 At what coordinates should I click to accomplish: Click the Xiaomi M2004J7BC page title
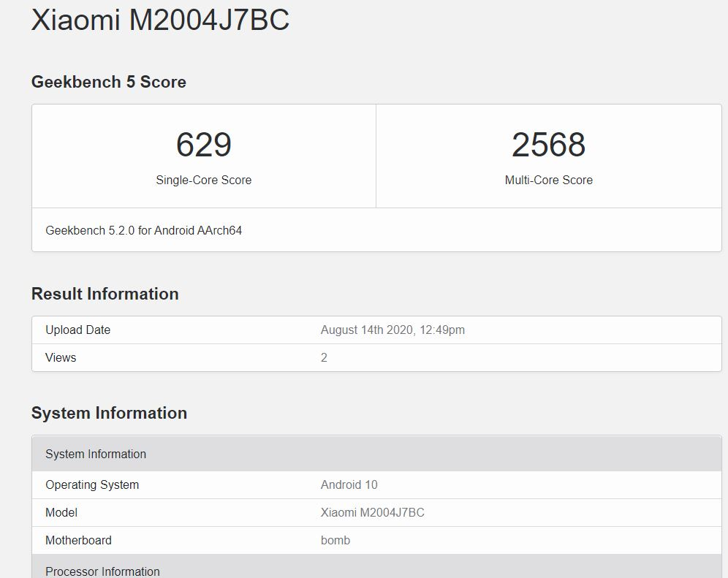click(x=160, y=20)
